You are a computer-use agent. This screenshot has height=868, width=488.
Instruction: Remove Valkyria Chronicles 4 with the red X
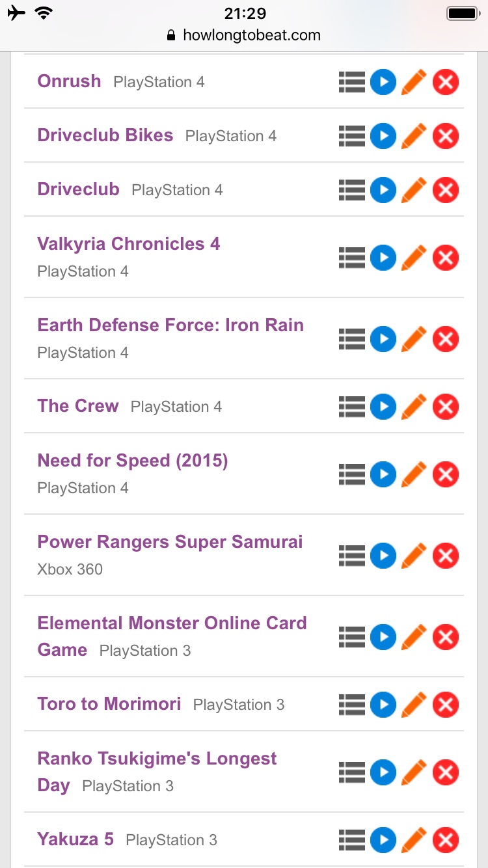(446, 258)
